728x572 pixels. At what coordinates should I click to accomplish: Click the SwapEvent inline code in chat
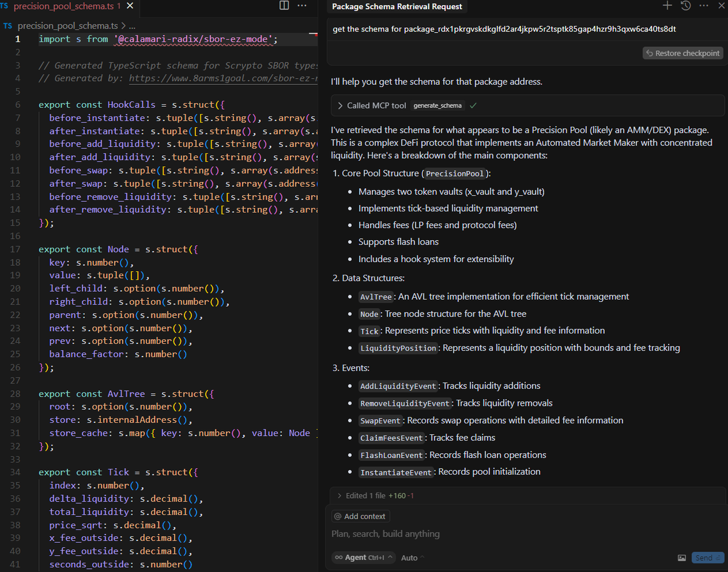tap(380, 420)
